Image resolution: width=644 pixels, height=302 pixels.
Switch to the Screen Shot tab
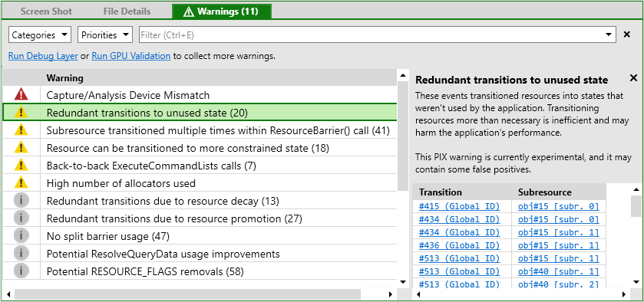tap(45, 11)
